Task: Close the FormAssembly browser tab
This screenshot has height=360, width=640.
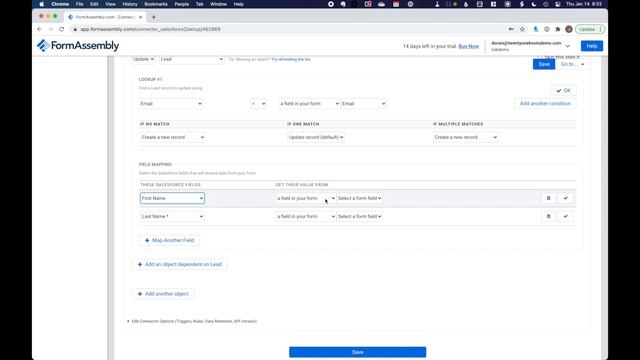Action: click(140, 17)
